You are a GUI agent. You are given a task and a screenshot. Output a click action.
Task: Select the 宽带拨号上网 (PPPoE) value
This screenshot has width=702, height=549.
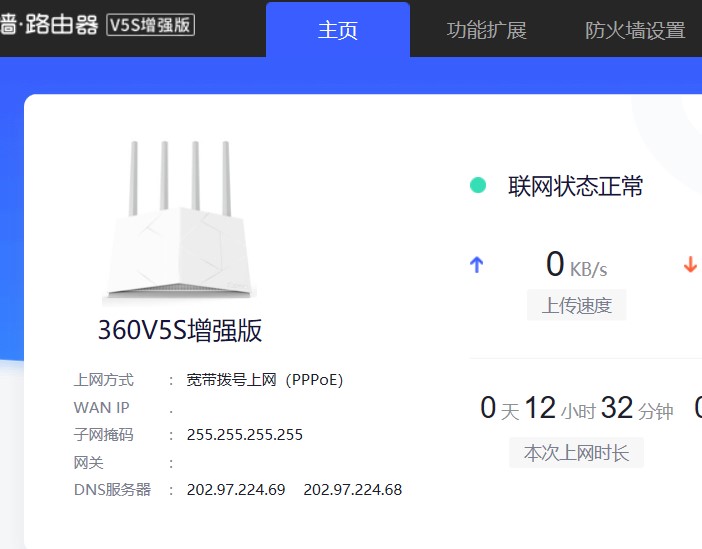[265, 380]
